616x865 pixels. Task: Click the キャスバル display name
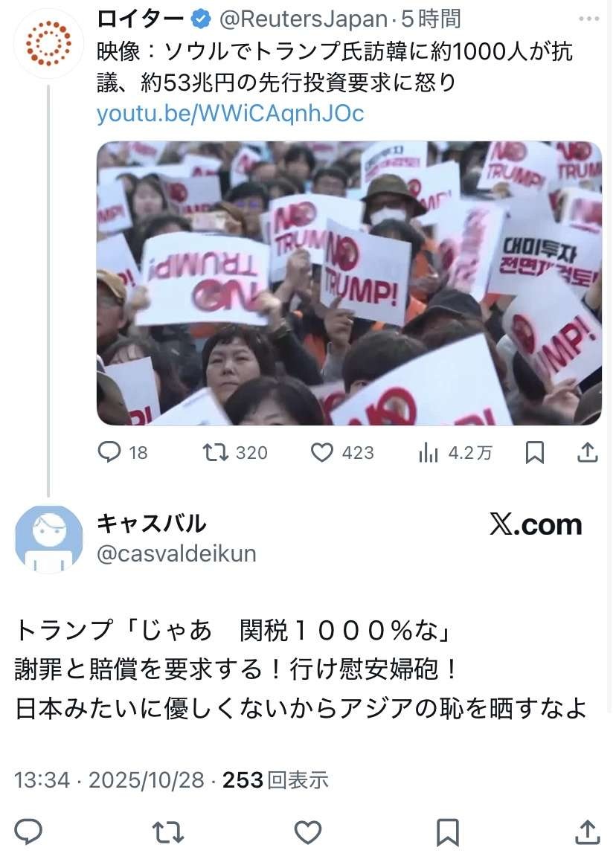[x=151, y=523]
